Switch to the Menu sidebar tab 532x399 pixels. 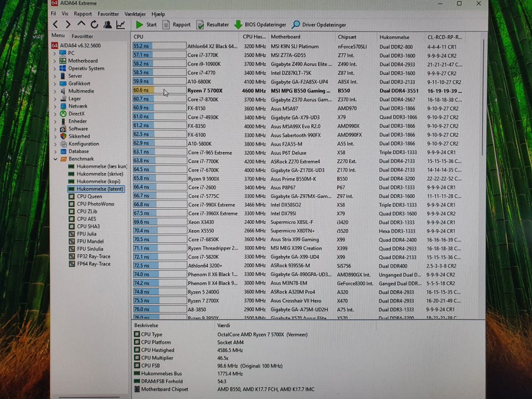pyautogui.click(x=58, y=35)
